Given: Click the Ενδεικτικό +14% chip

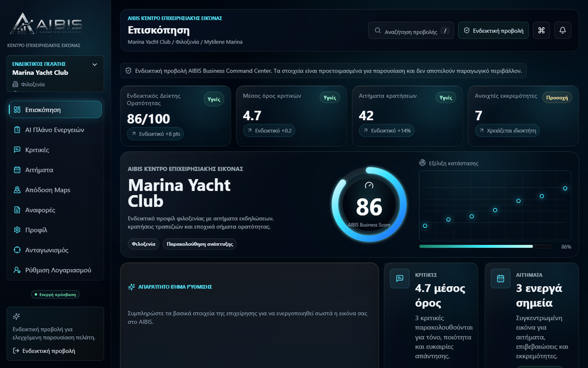Looking at the screenshot, I should 387,131.
